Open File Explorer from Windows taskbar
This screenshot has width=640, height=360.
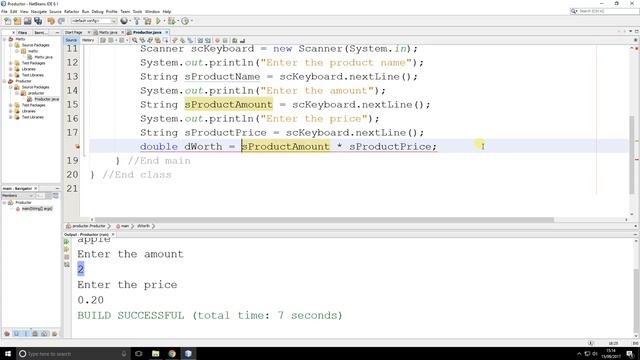coord(156,353)
